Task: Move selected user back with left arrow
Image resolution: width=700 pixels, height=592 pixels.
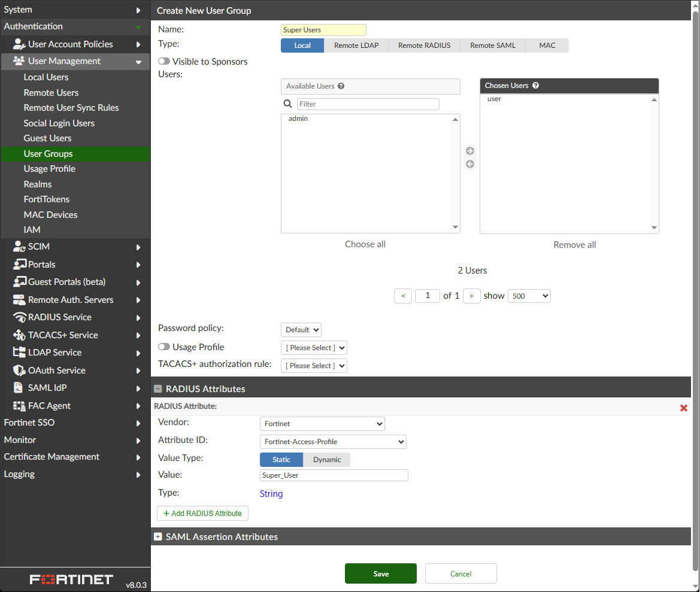Action: 470,164
